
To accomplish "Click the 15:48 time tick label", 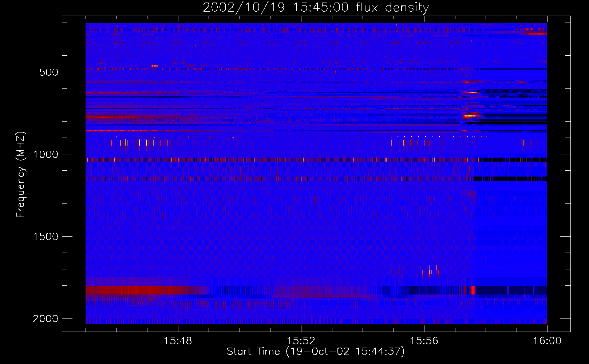I will [x=178, y=341].
